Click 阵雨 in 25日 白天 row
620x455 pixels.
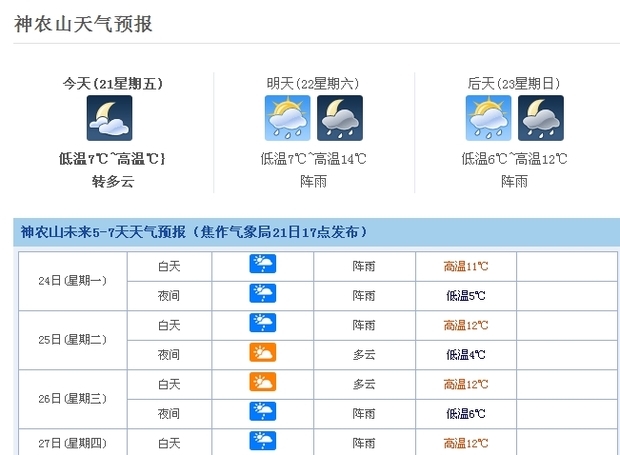tap(364, 325)
